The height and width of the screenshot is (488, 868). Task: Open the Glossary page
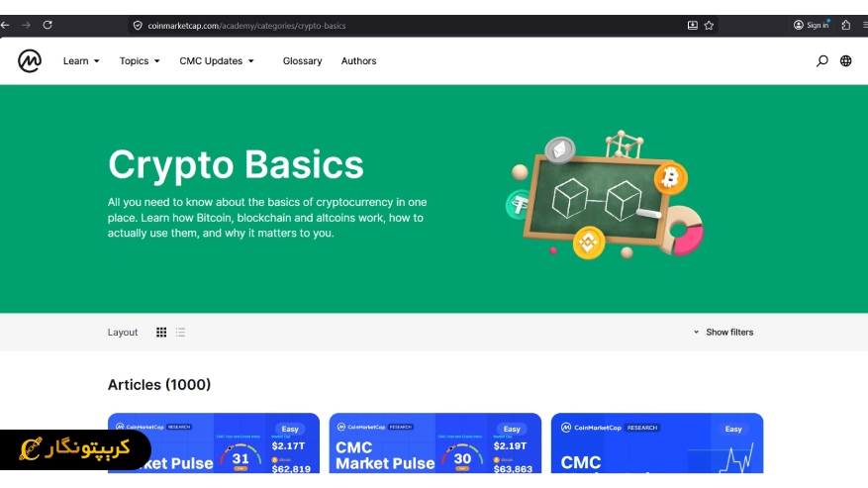(x=302, y=61)
